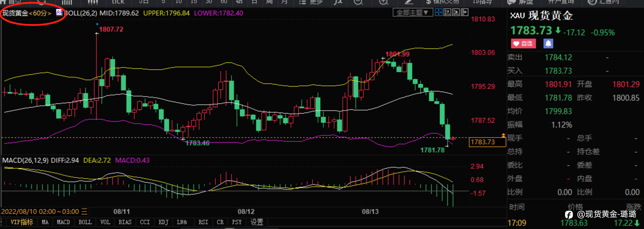
Task: Select the PSY indicator tab
Action: coord(237,222)
